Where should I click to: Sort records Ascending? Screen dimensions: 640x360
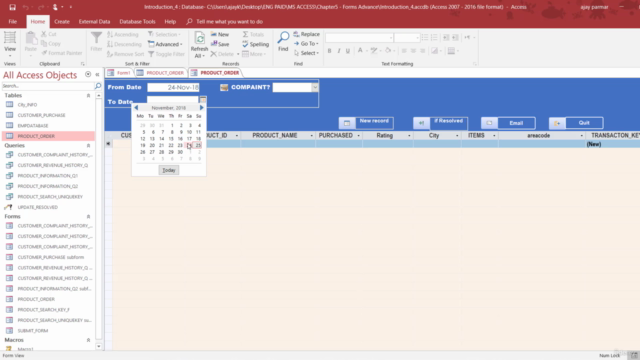point(123,34)
